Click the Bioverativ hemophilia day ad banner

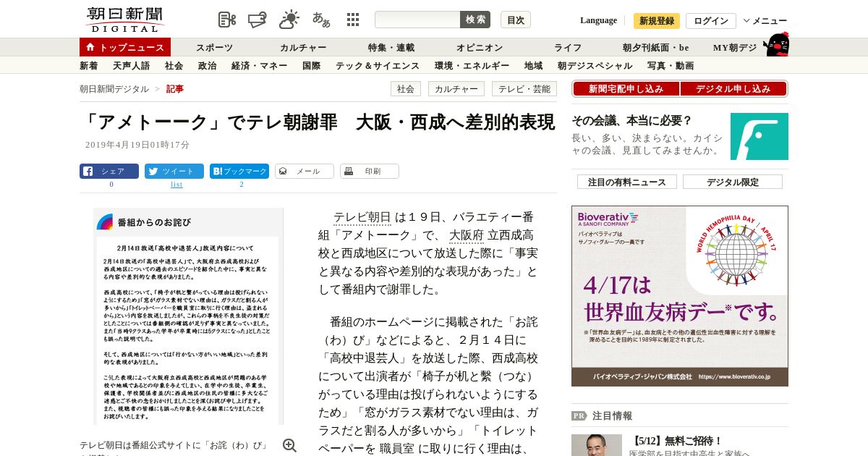click(x=680, y=296)
